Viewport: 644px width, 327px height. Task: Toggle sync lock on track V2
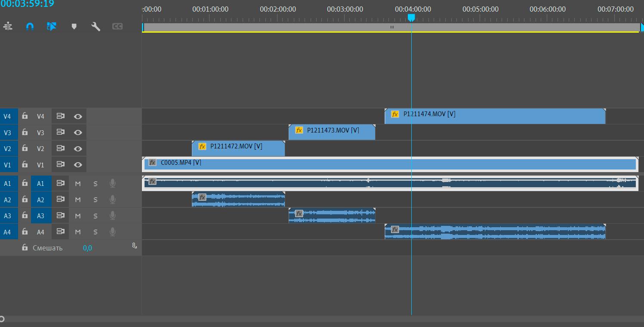(x=60, y=148)
